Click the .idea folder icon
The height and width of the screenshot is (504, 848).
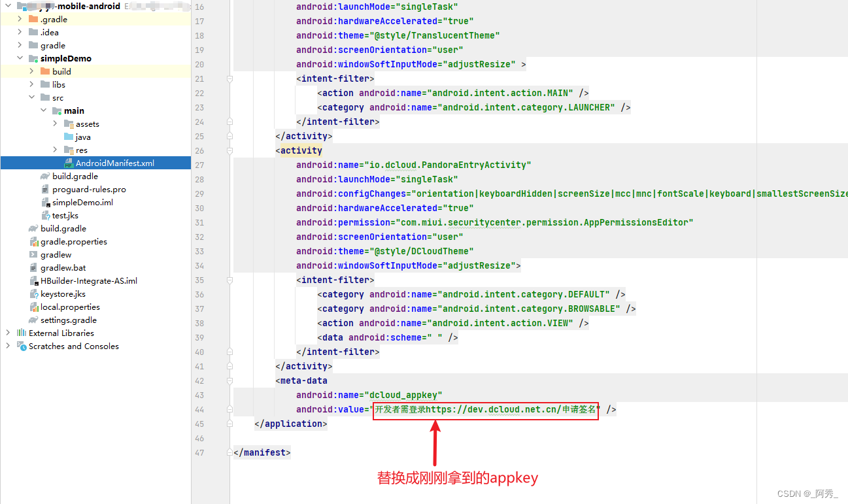[33, 32]
